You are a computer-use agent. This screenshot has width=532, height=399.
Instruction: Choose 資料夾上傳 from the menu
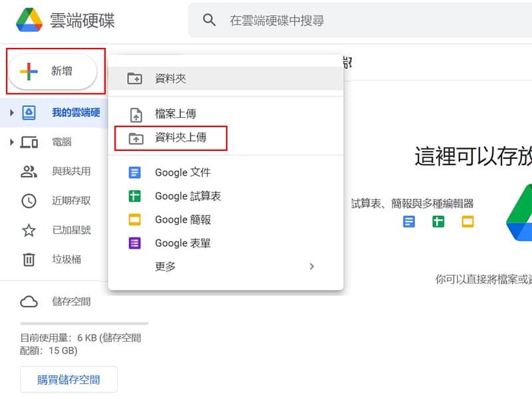[225, 138]
